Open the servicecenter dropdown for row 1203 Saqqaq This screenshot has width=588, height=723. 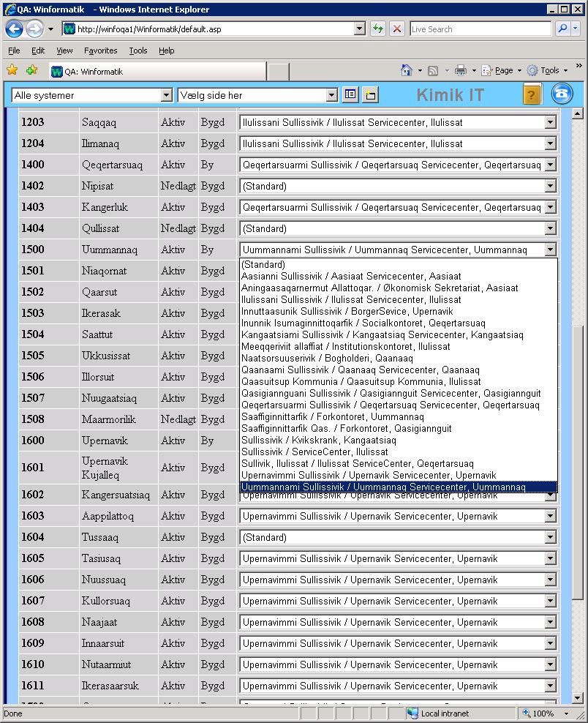[x=550, y=122]
